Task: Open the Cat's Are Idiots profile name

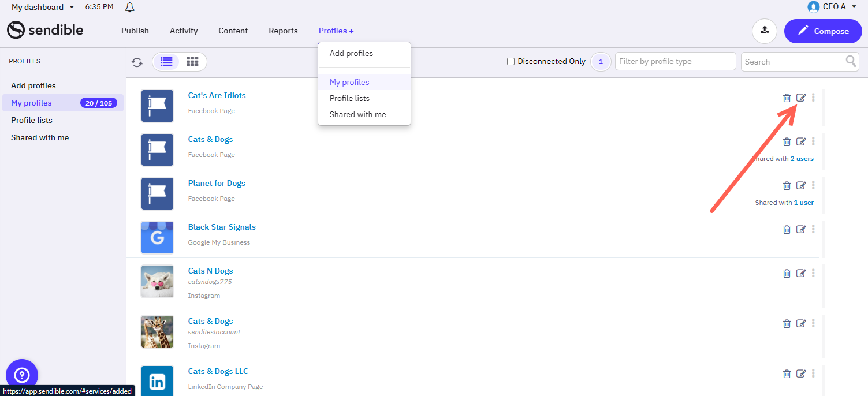Action: (x=217, y=95)
